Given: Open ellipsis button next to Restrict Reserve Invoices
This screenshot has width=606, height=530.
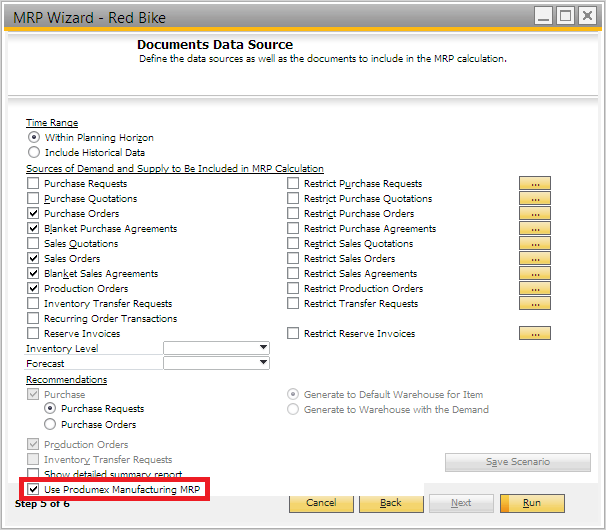Looking at the screenshot, I should pyautogui.click(x=535, y=334).
